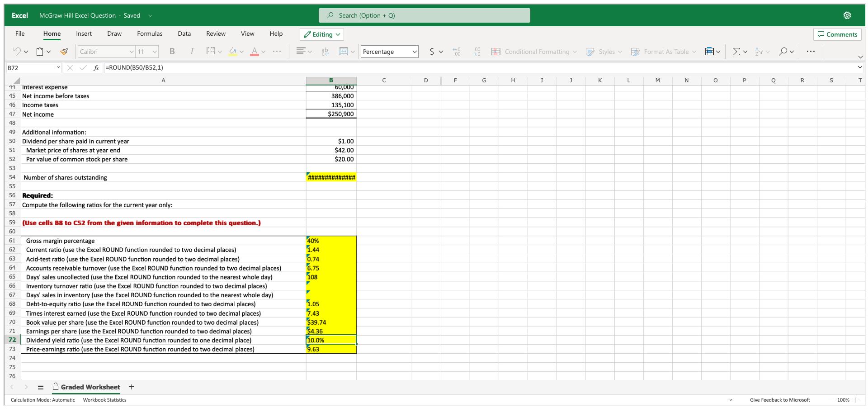Open the Help tab

(x=276, y=33)
